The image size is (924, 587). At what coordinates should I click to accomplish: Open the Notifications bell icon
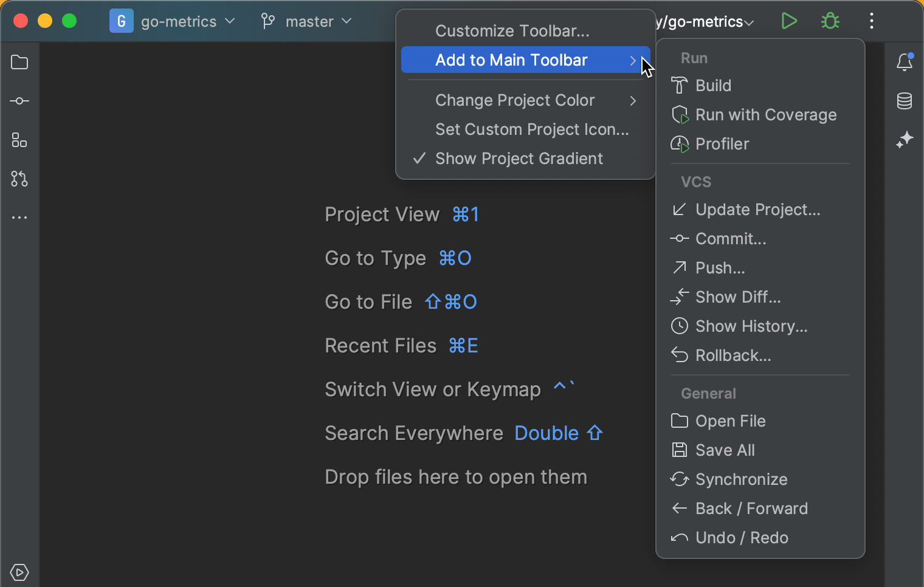(905, 62)
